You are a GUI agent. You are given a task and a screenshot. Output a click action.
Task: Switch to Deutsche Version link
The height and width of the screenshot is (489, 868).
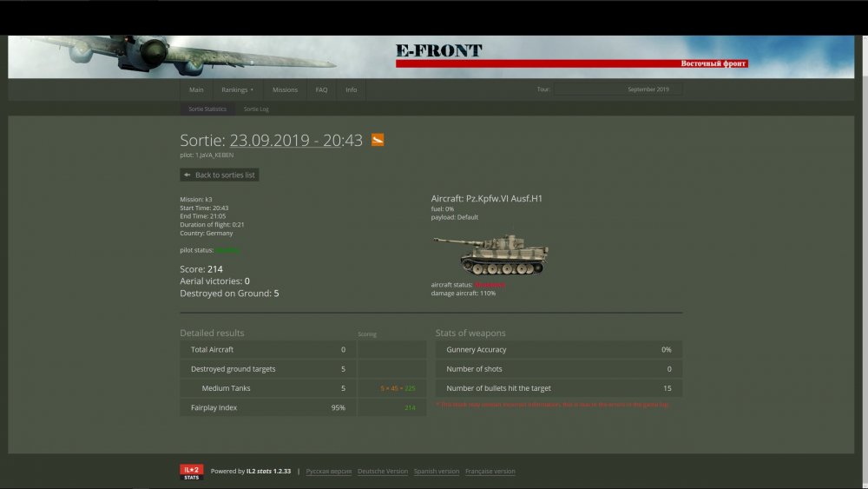click(x=383, y=472)
